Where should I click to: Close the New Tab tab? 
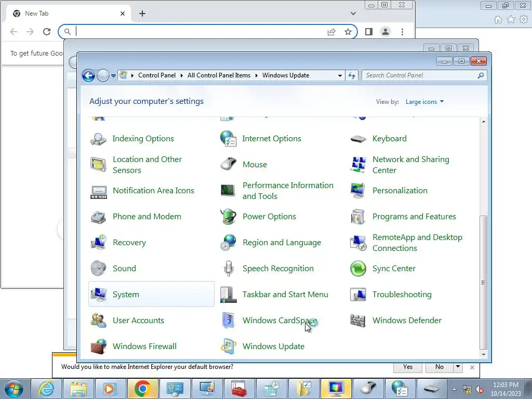(123, 14)
